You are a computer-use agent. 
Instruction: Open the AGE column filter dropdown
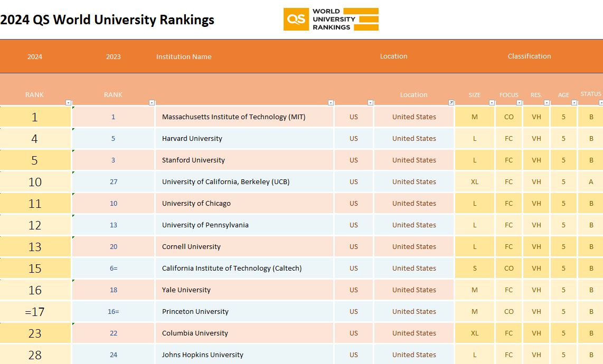pos(573,103)
